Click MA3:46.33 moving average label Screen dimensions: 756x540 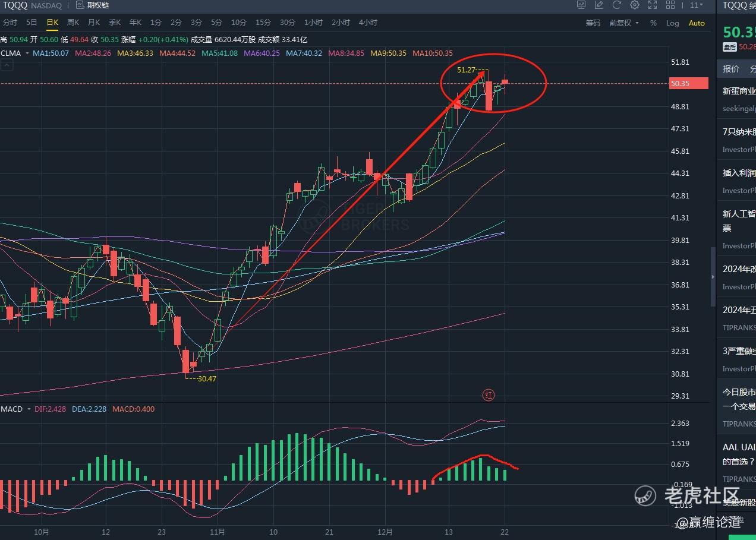click(135, 53)
